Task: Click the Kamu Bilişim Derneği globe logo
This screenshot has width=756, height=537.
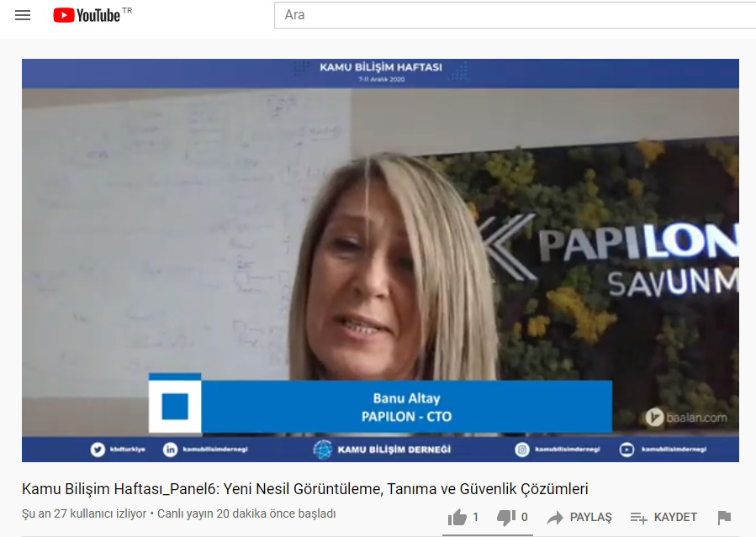Action: coord(323,450)
